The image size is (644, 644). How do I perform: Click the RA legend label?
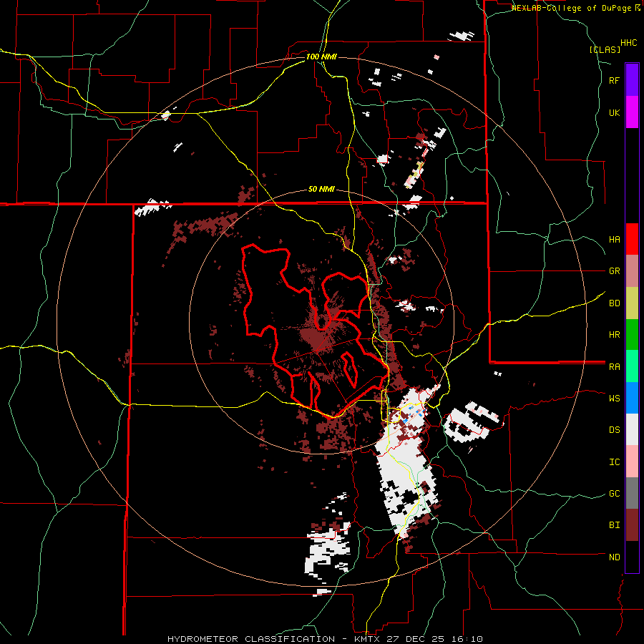(614, 367)
